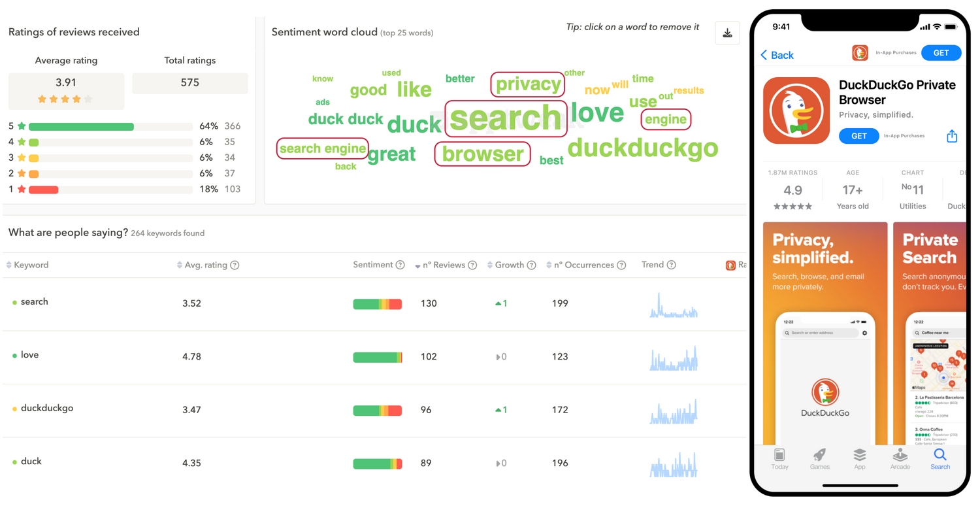Sort table by Keyword column
Viewport: 980px width, 506px height.
tap(27, 265)
